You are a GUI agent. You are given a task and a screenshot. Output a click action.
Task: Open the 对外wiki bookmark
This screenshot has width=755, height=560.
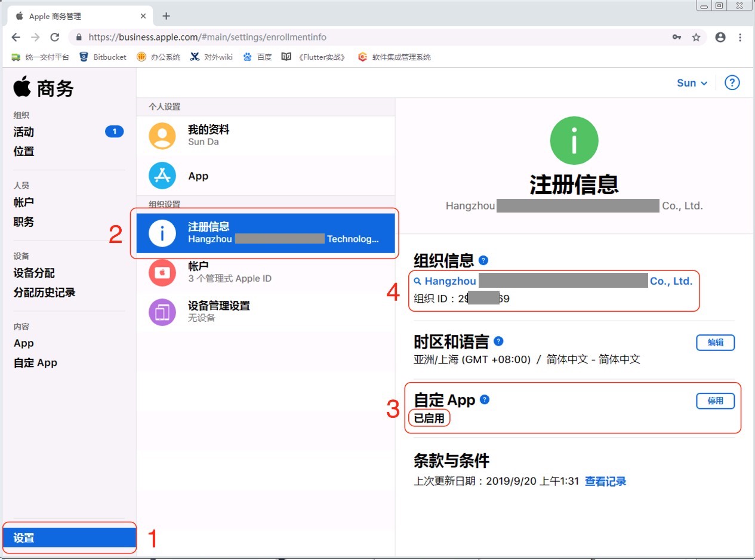point(211,57)
